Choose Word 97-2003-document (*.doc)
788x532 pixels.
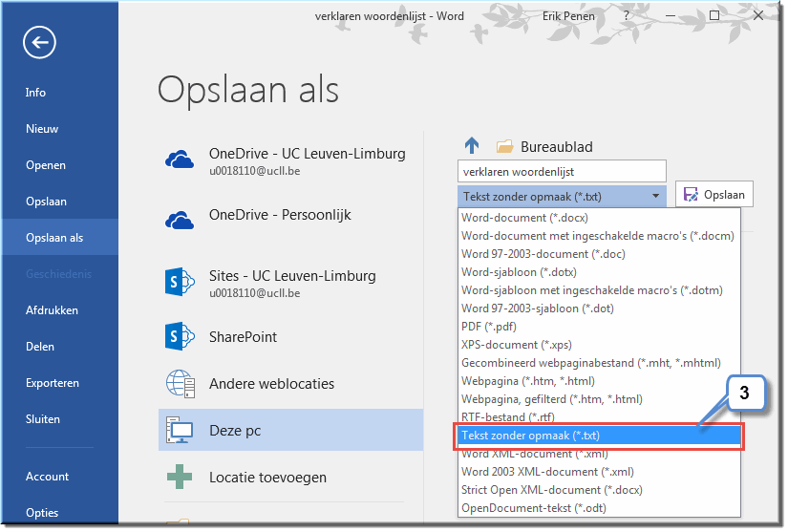pos(599,254)
